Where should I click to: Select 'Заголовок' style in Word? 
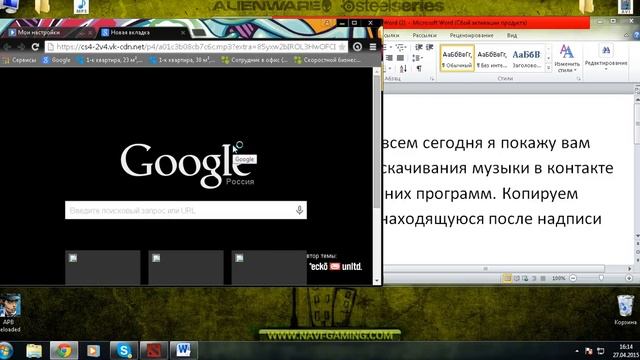coord(527,58)
